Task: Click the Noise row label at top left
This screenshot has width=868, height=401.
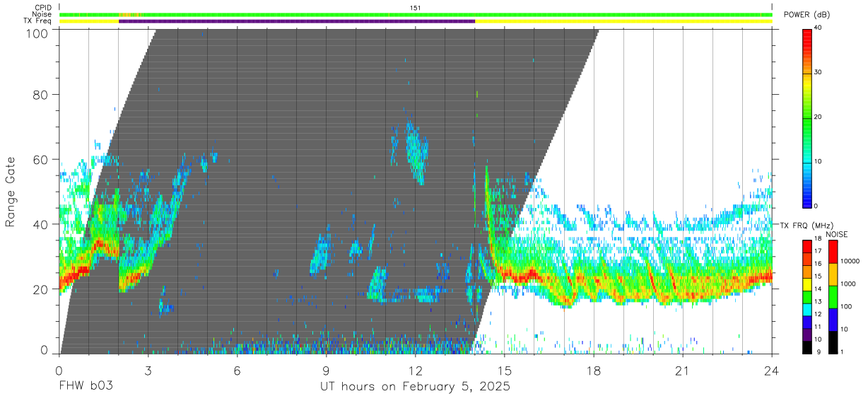Action: [43, 14]
